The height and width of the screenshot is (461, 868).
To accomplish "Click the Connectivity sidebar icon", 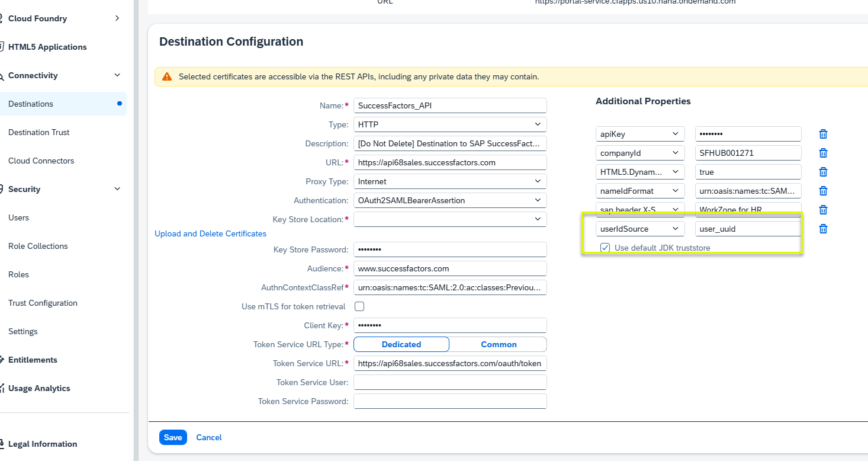I will [x=2, y=75].
